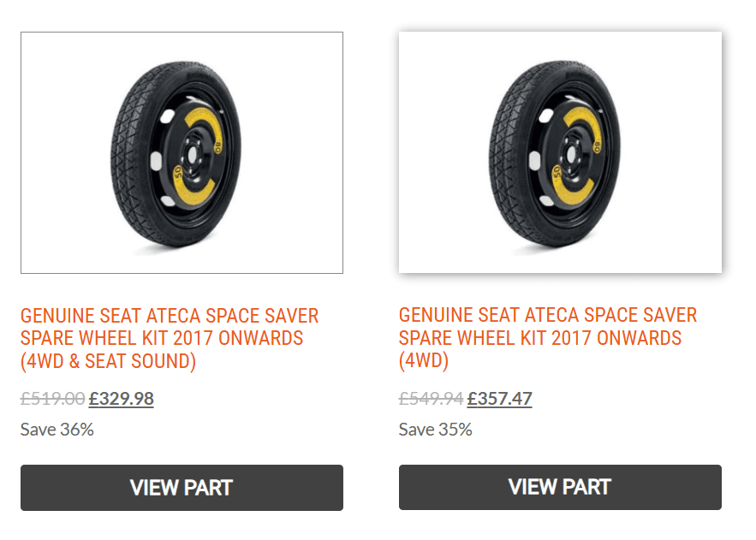Click the crossed-out £519.00 original price

tap(52, 399)
